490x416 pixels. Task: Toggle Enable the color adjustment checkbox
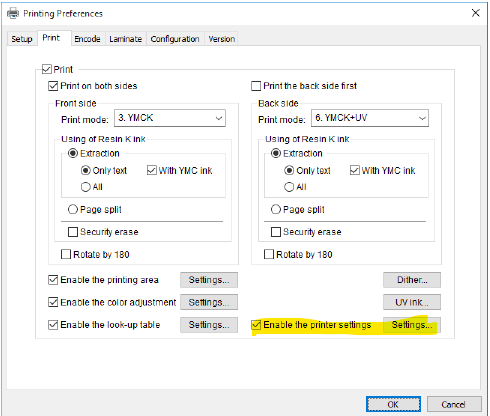(x=53, y=302)
